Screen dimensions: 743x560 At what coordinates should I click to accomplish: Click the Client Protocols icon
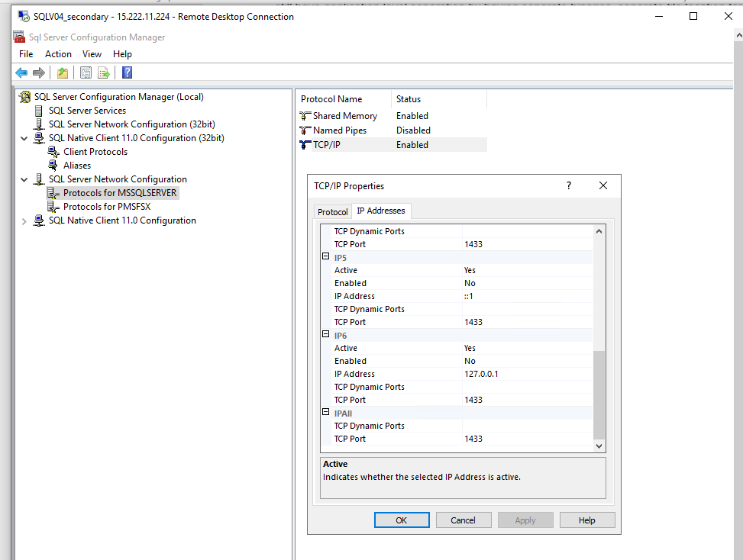[53, 151]
